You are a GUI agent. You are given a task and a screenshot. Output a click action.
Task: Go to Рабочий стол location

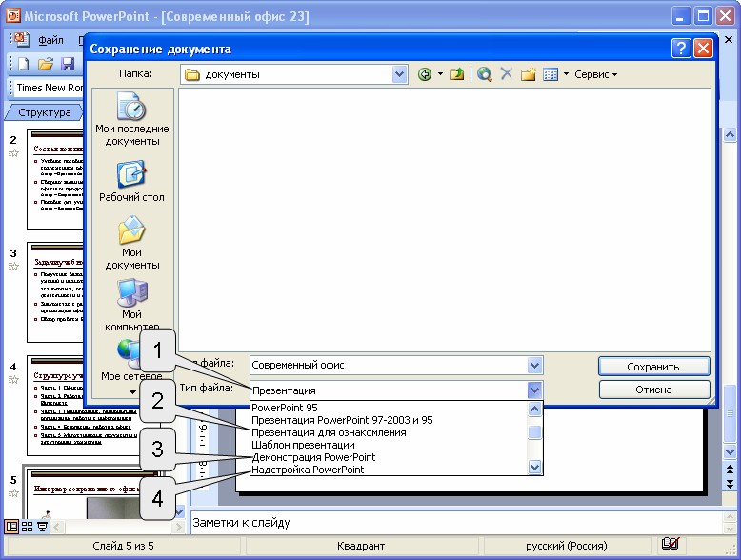(131, 182)
